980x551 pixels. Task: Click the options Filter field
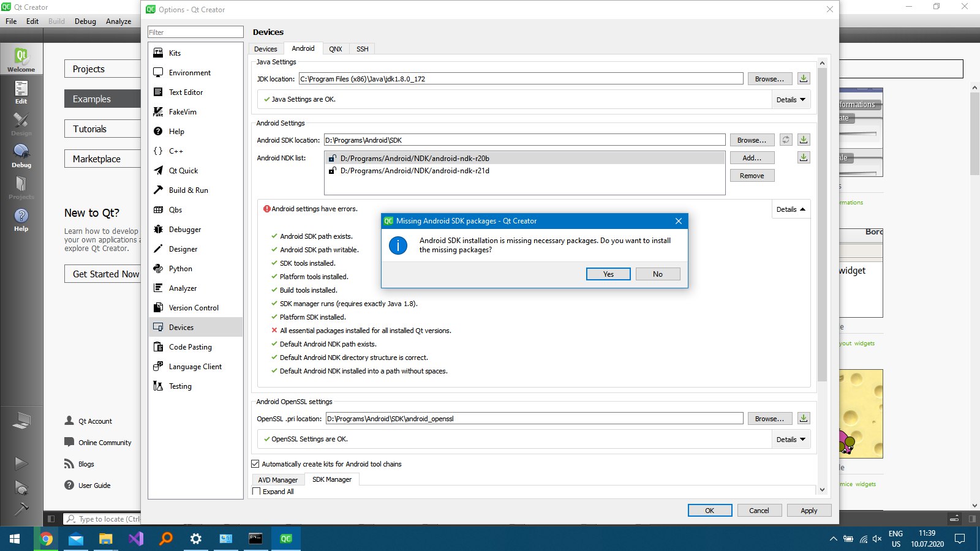[195, 32]
